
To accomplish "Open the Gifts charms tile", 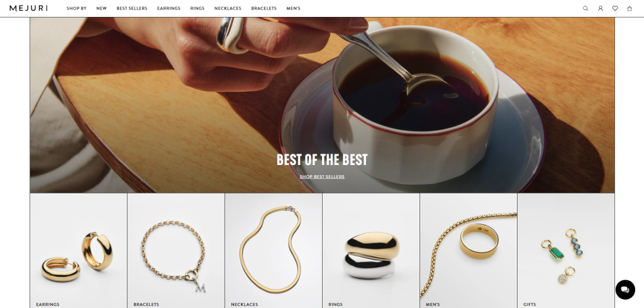I will pos(566,251).
